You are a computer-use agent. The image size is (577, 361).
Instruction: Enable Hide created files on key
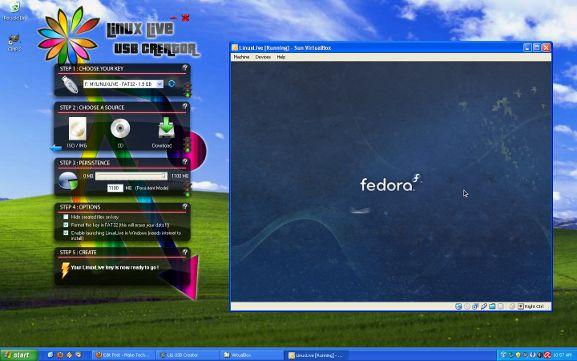66,217
